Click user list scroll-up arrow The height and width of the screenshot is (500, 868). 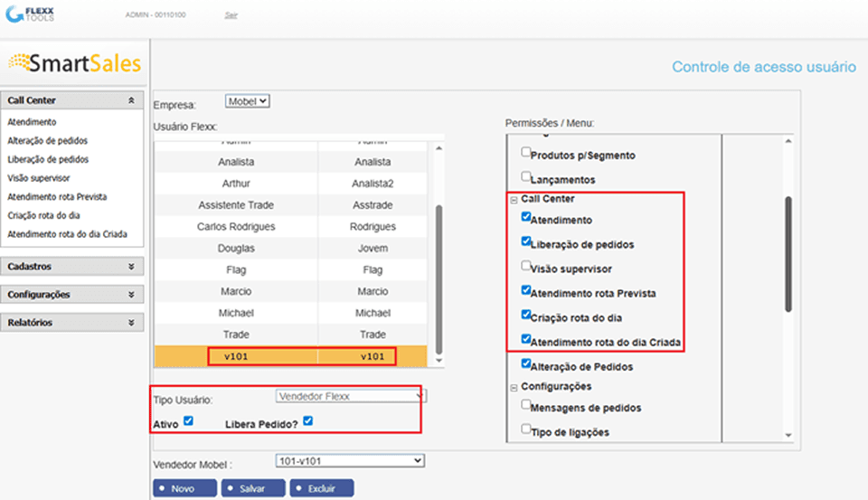[439, 148]
